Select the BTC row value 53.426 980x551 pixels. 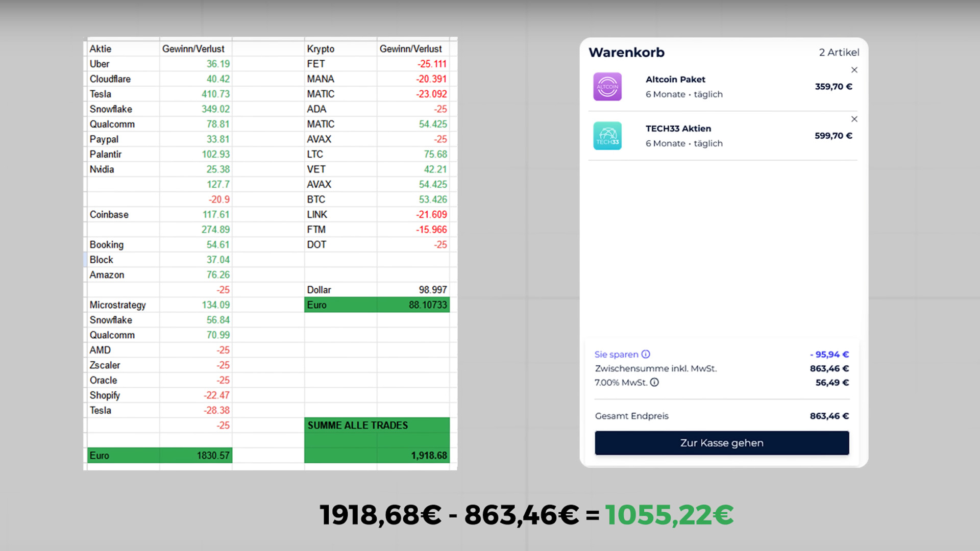[x=434, y=199]
